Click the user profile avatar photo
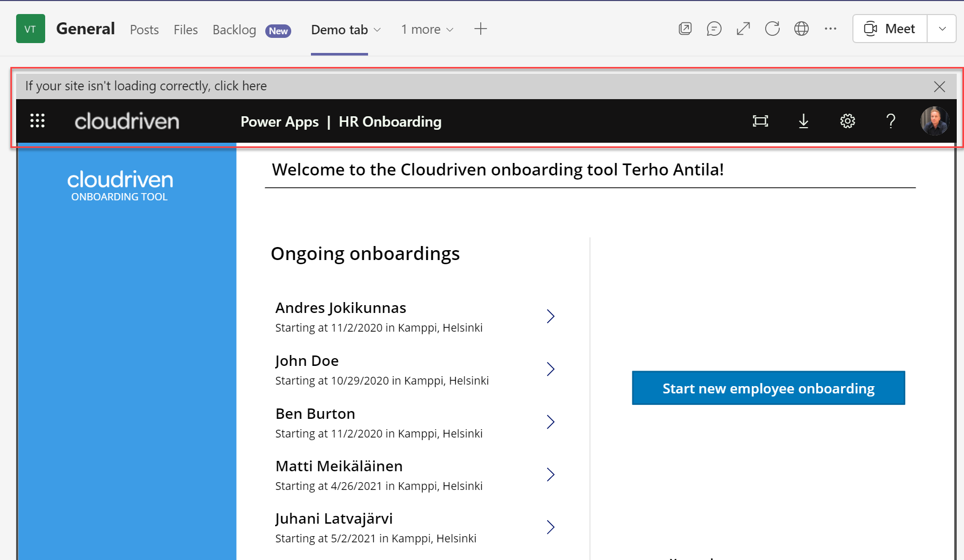 [934, 121]
